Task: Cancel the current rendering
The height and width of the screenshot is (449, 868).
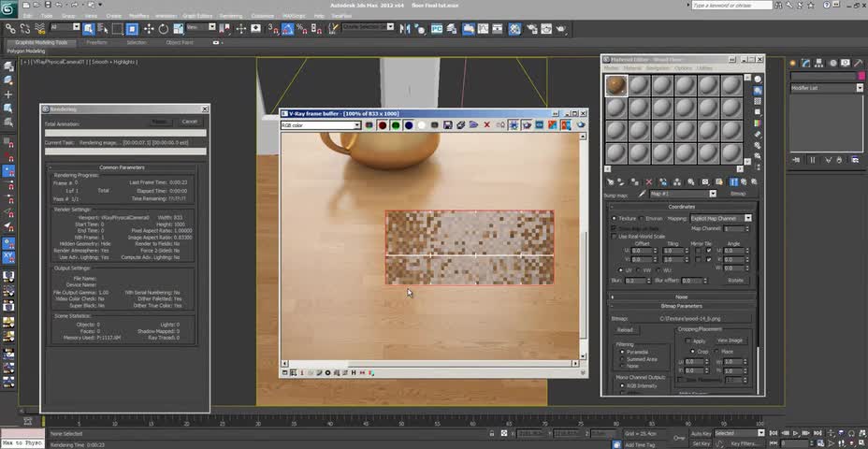Action: (x=189, y=122)
